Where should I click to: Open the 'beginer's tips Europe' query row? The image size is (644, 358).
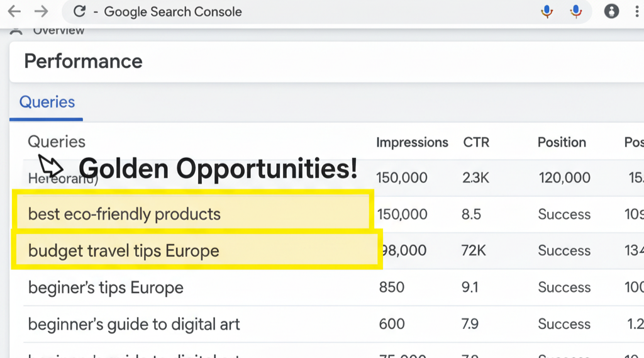coord(106,288)
